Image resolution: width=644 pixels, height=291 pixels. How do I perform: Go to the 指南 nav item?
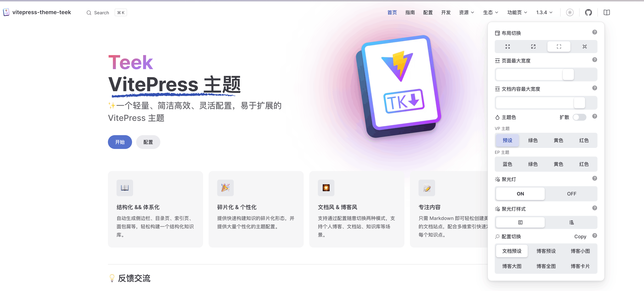(x=410, y=13)
